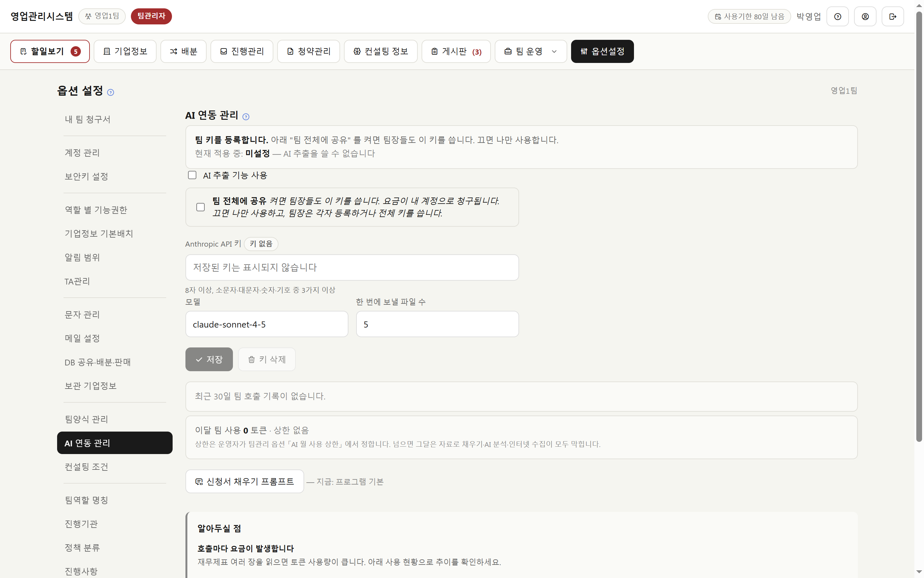Open the 기업정보 tab
The width and height of the screenshot is (924, 578).
tap(125, 51)
